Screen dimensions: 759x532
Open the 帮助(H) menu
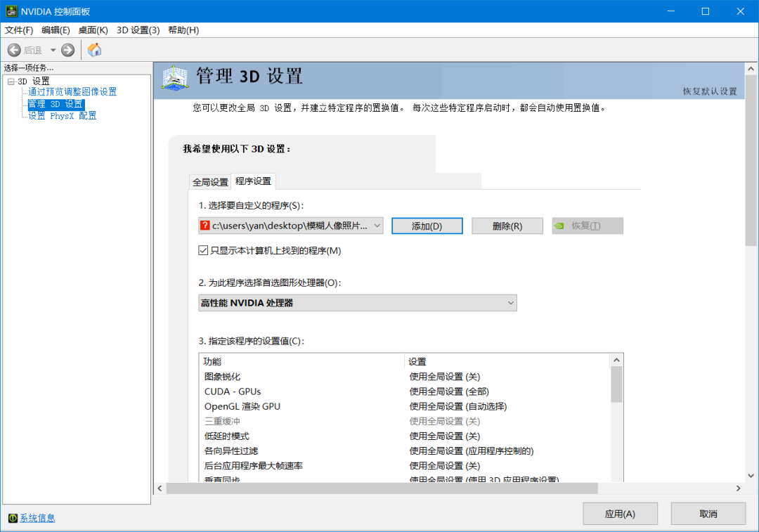pyautogui.click(x=183, y=30)
